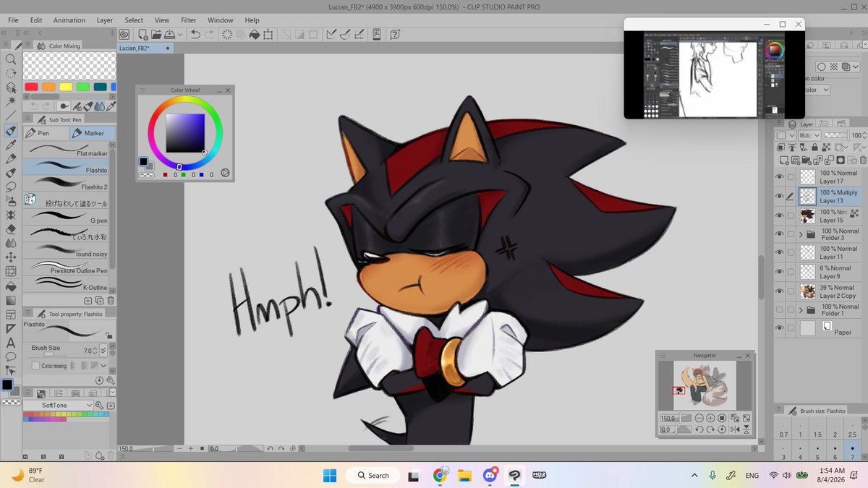Enable Color mixing checkbox
This screenshot has width=868, height=488.
pyautogui.click(x=35, y=366)
